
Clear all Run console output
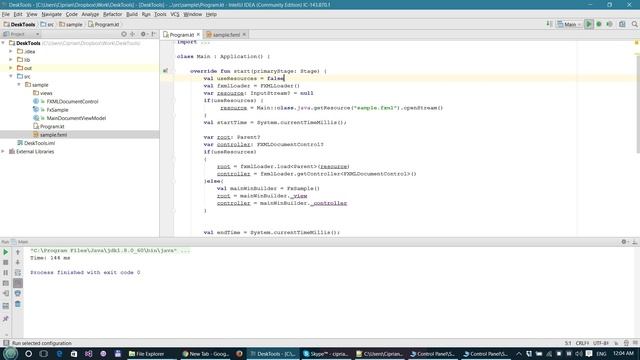point(18,304)
